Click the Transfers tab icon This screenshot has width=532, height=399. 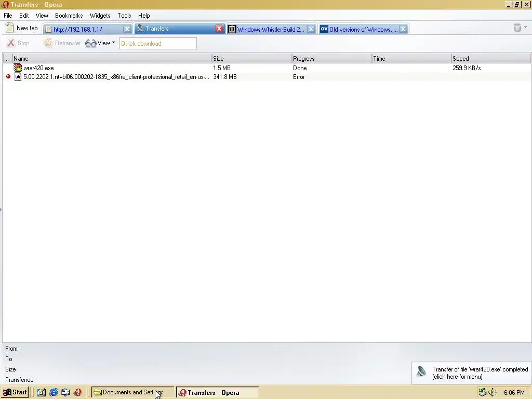140,28
